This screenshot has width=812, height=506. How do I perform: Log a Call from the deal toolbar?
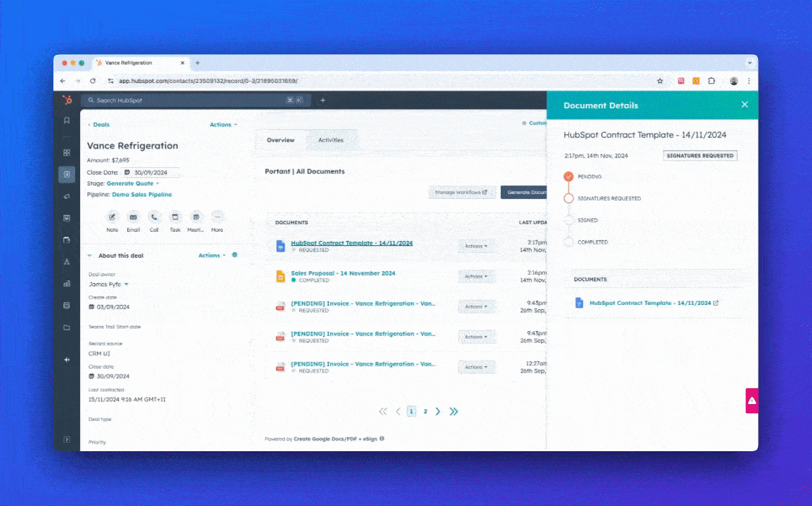[x=154, y=217]
